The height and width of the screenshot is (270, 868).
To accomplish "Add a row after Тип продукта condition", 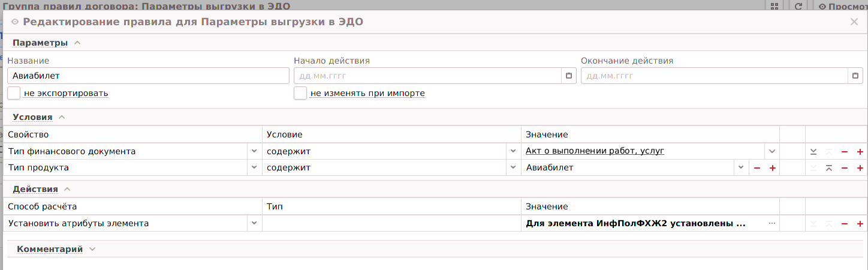I will [x=860, y=168].
